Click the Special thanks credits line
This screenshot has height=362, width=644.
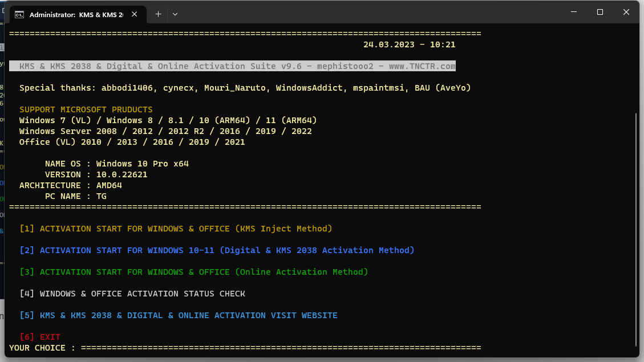click(x=245, y=88)
